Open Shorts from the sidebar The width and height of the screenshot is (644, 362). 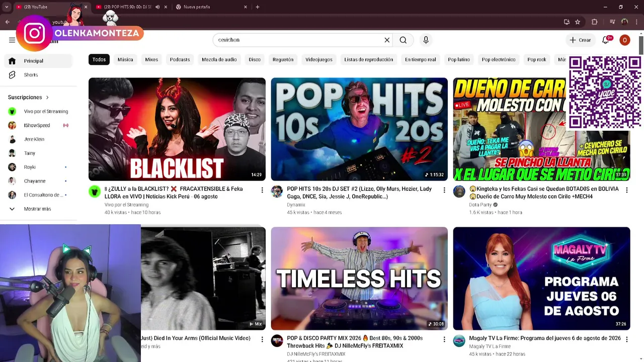click(x=38, y=75)
